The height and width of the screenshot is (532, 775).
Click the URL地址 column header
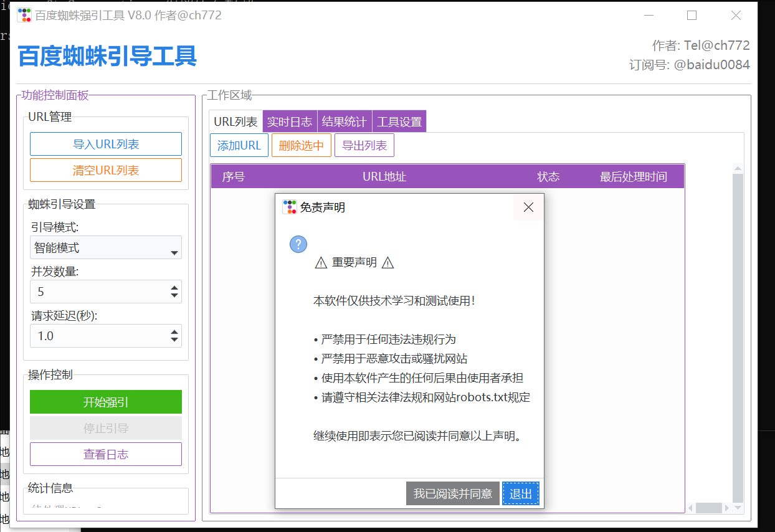click(x=384, y=176)
